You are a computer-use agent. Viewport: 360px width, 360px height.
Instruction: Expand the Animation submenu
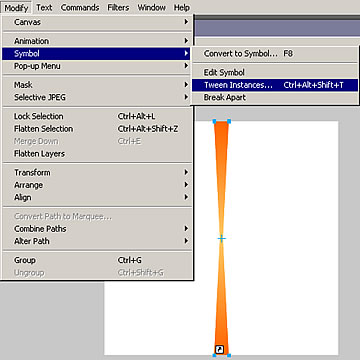pos(96,41)
